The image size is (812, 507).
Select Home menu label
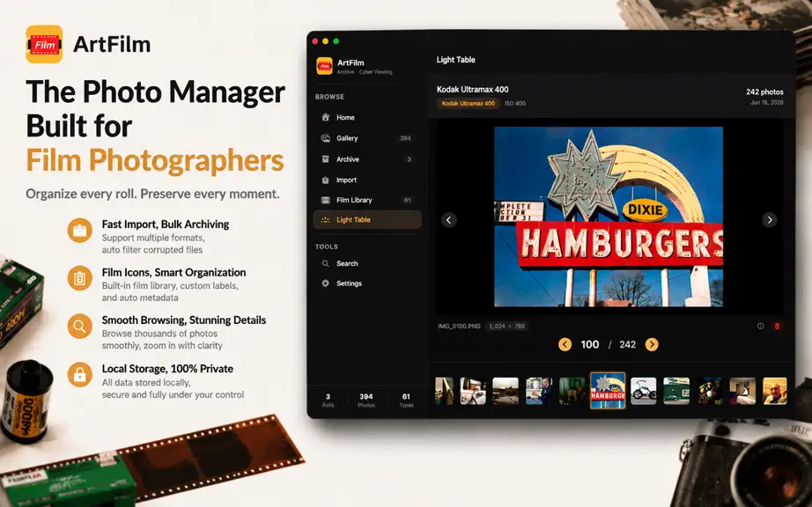coord(345,117)
